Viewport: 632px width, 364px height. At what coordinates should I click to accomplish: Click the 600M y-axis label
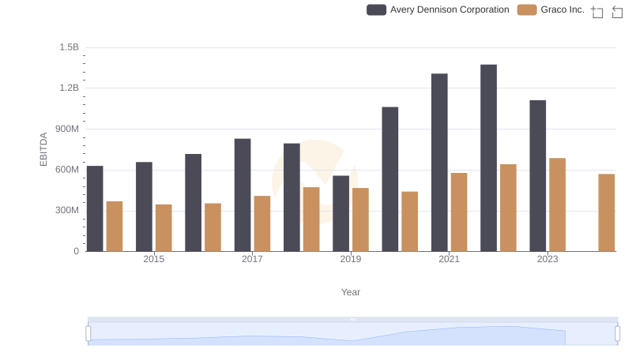pos(67,170)
